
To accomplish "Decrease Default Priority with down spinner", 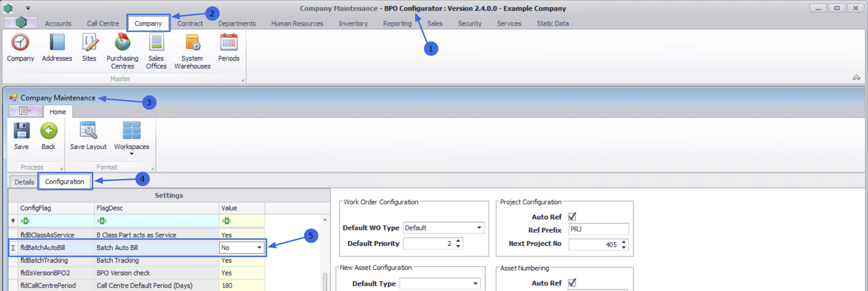I will pos(459,246).
